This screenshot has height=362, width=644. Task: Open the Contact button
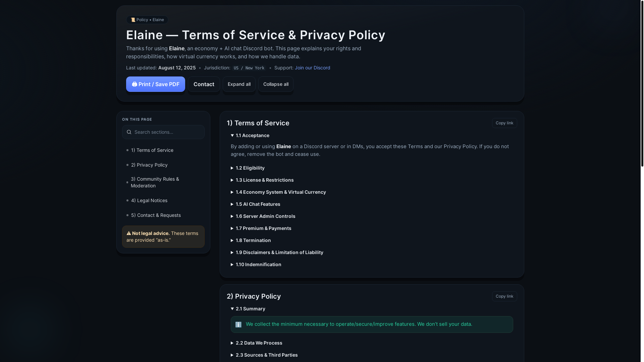[204, 84]
